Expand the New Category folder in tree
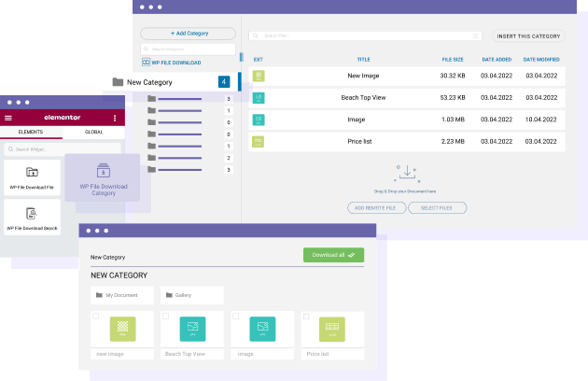 118,82
